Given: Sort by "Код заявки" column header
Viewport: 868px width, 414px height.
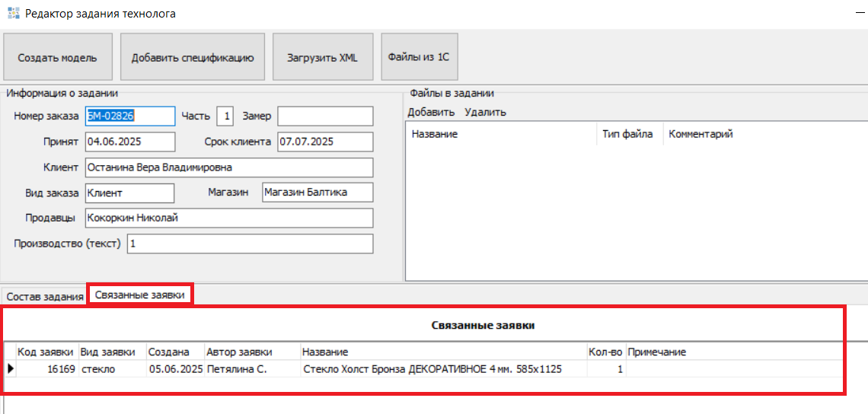Looking at the screenshot, I should tap(46, 352).
